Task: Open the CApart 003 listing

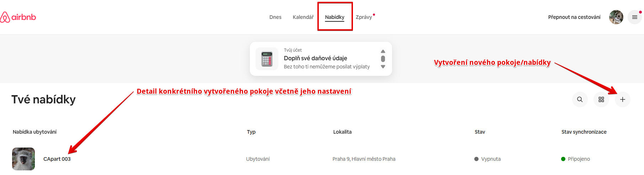Action: pos(57,159)
